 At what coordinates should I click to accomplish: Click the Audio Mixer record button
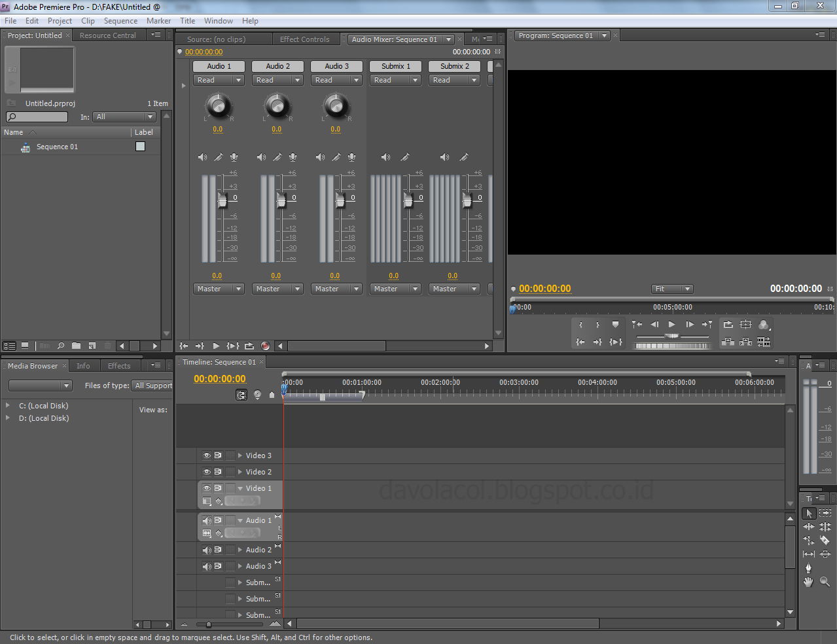(265, 346)
